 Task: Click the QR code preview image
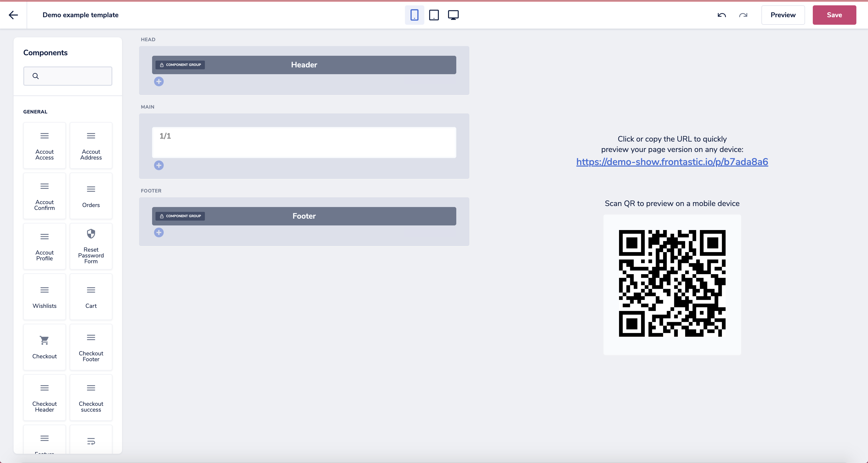(x=672, y=283)
